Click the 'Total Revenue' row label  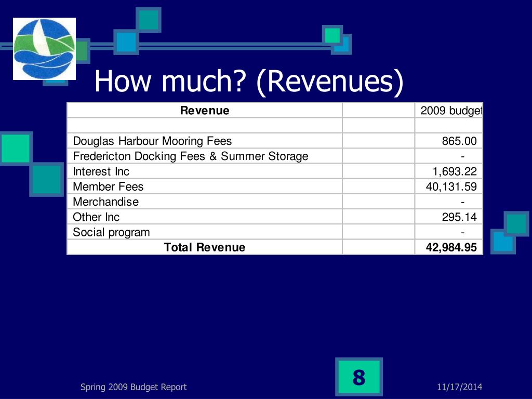tap(205, 247)
